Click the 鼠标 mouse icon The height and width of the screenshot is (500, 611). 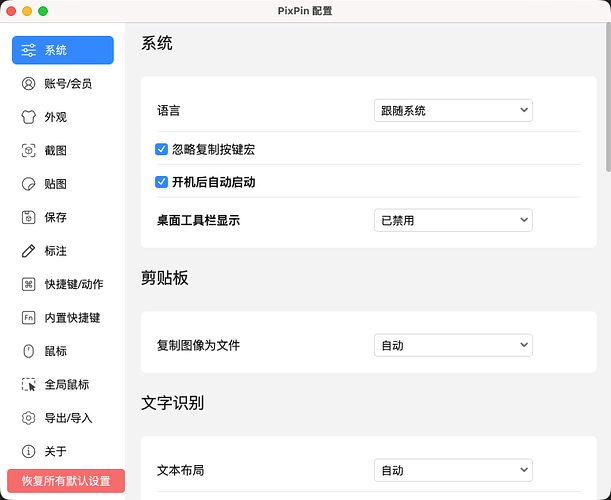[x=28, y=351]
